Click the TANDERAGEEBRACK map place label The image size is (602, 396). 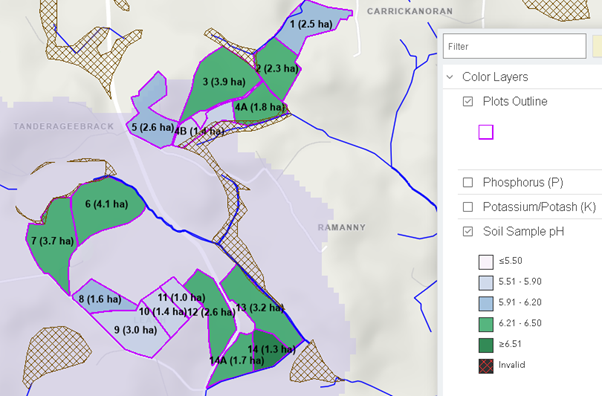pos(64,126)
